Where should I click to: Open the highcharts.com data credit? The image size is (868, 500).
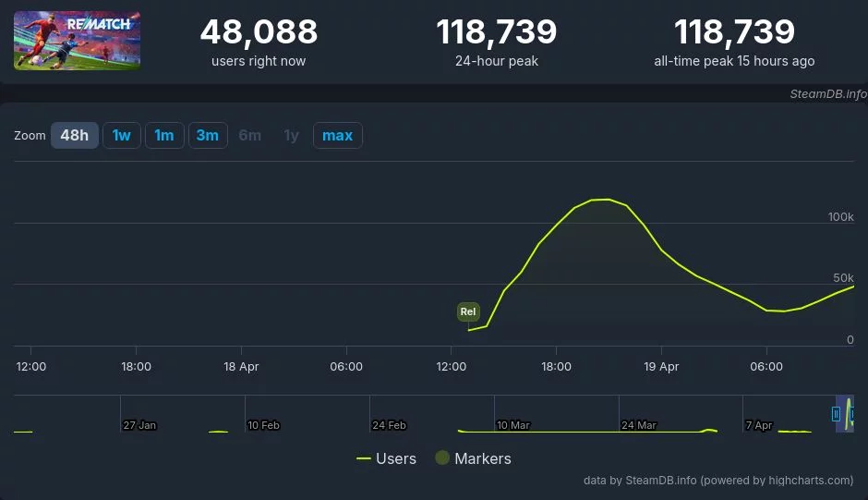(718, 480)
